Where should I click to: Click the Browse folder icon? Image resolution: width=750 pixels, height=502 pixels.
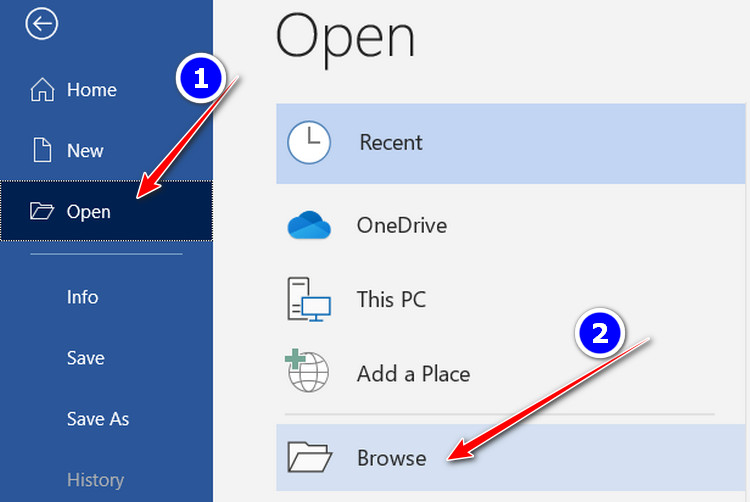(x=309, y=457)
